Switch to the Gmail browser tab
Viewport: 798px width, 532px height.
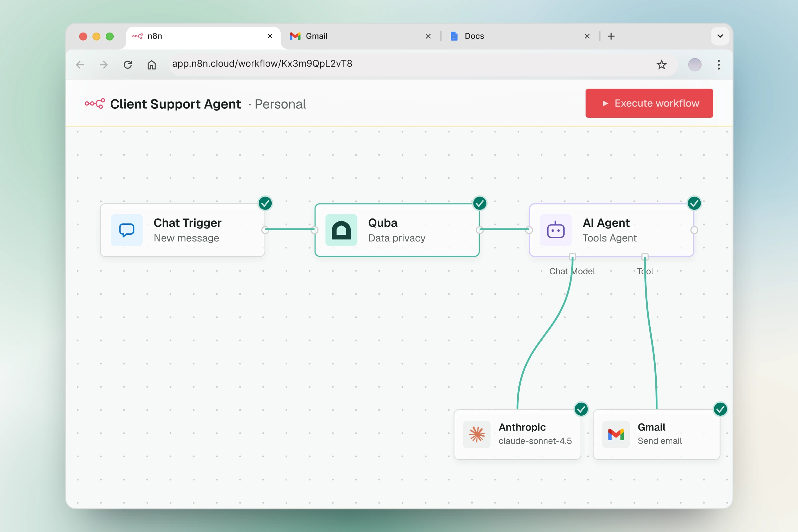[361, 36]
